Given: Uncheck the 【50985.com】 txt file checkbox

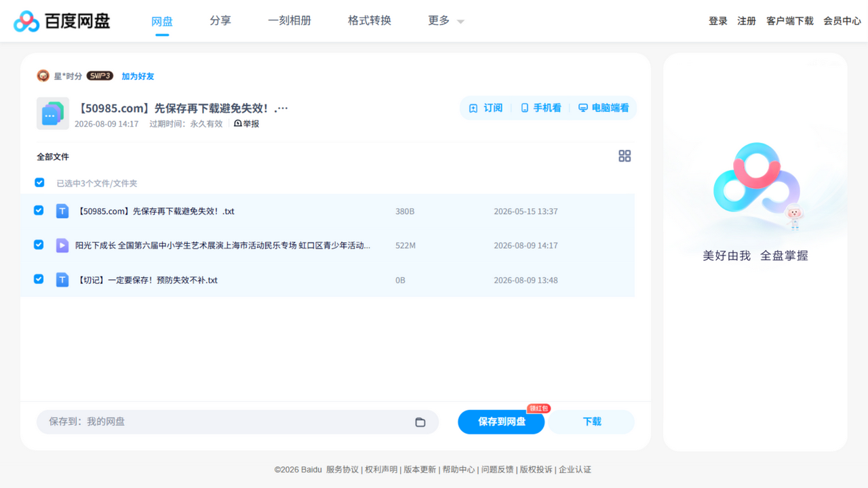Looking at the screenshot, I should point(39,210).
